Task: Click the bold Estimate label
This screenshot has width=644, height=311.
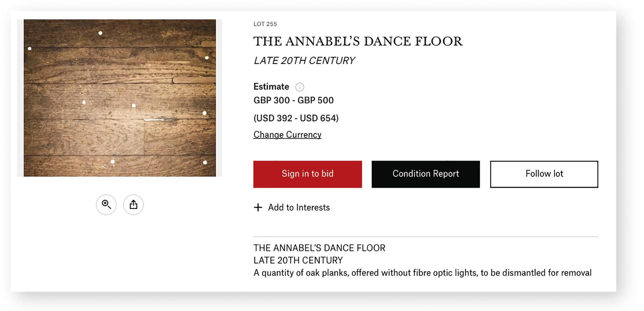Action: click(x=271, y=87)
